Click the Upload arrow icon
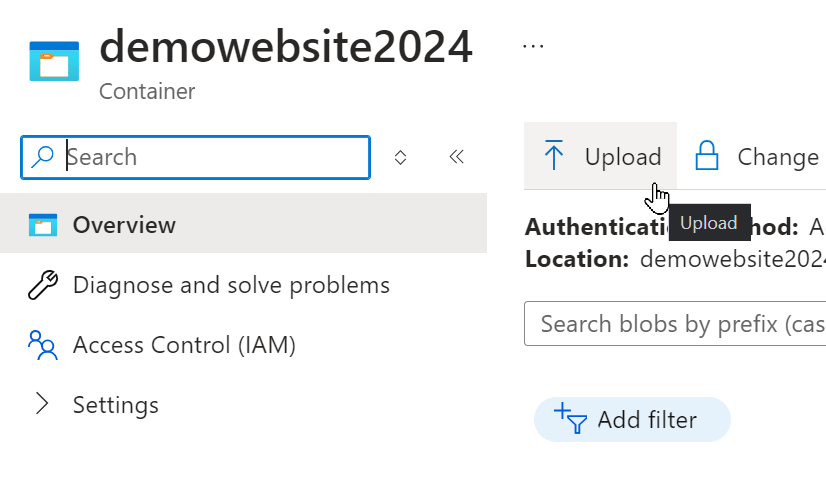826x495 pixels. point(554,157)
